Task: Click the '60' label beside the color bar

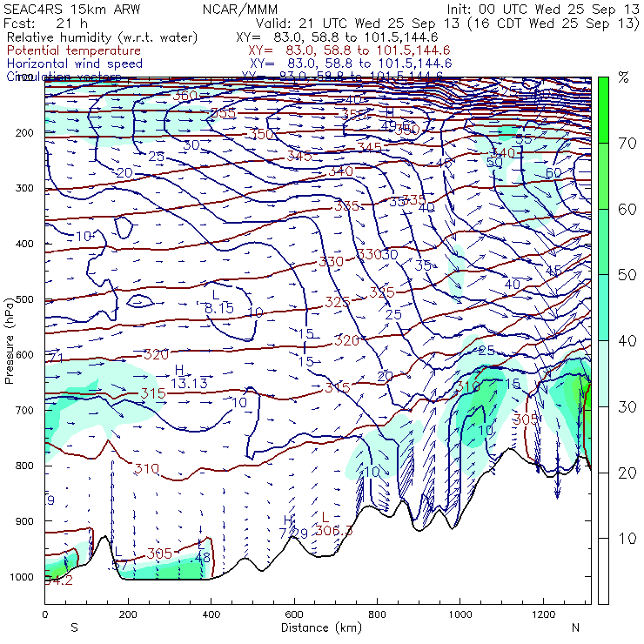Action: 627,210
